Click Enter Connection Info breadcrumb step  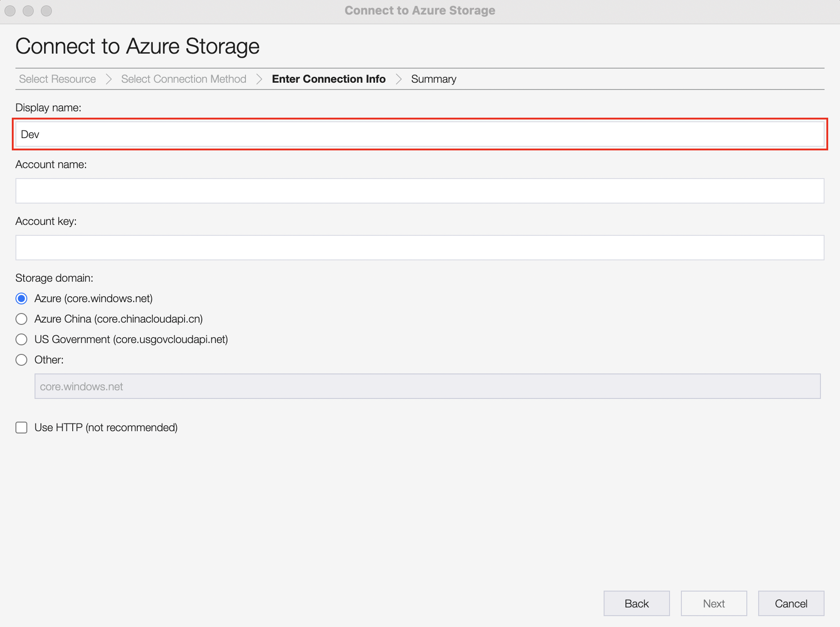pyautogui.click(x=329, y=79)
